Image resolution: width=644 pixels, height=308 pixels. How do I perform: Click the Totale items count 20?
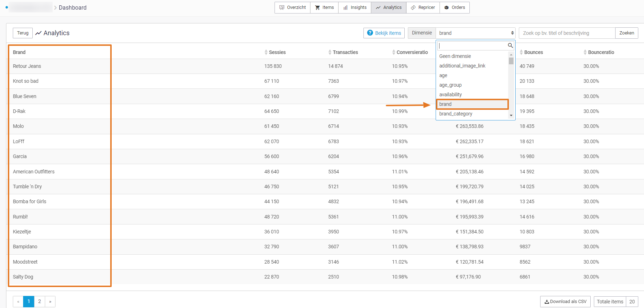632,302
